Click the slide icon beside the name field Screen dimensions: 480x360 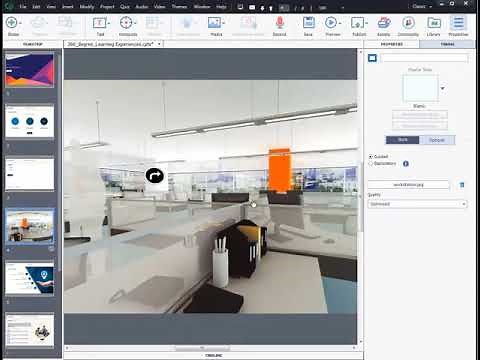(x=372, y=58)
